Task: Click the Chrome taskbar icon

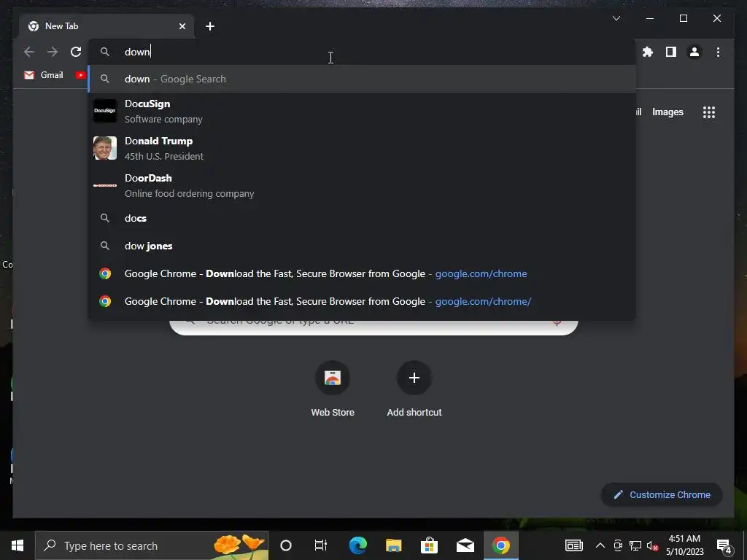Action: pos(500,545)
